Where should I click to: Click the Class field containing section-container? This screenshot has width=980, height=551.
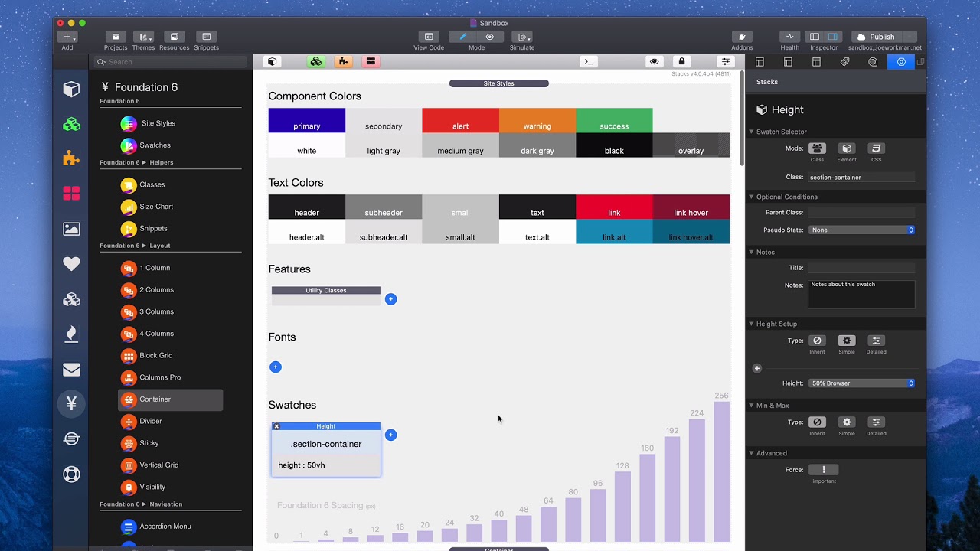coord(861,178)
